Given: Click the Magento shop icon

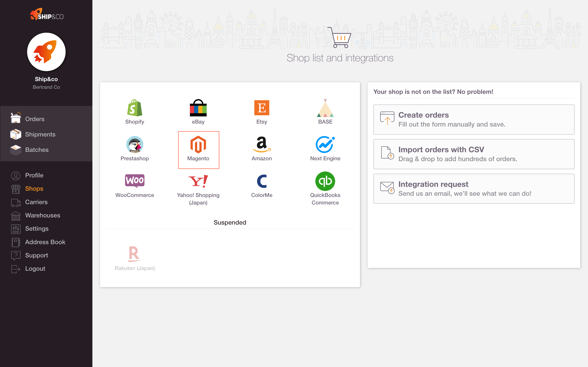Looking at the screenshot, I should [x=198, y=145].
